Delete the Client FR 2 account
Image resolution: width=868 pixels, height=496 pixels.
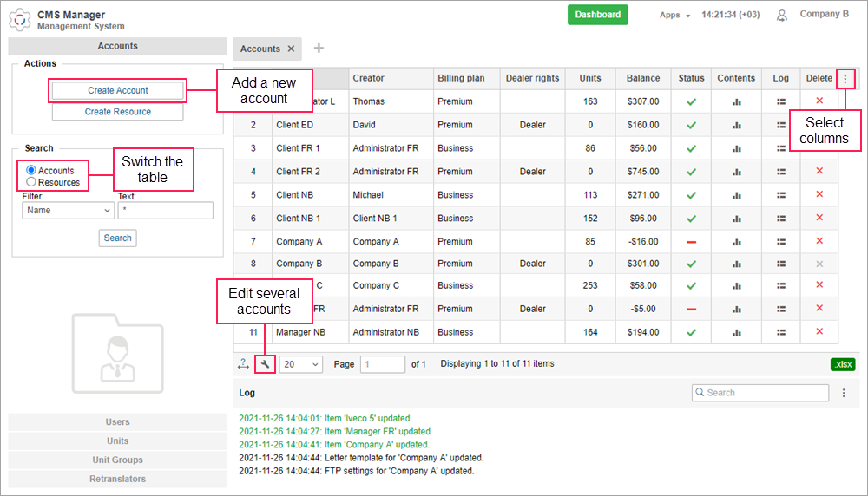[x=819, y=171]
